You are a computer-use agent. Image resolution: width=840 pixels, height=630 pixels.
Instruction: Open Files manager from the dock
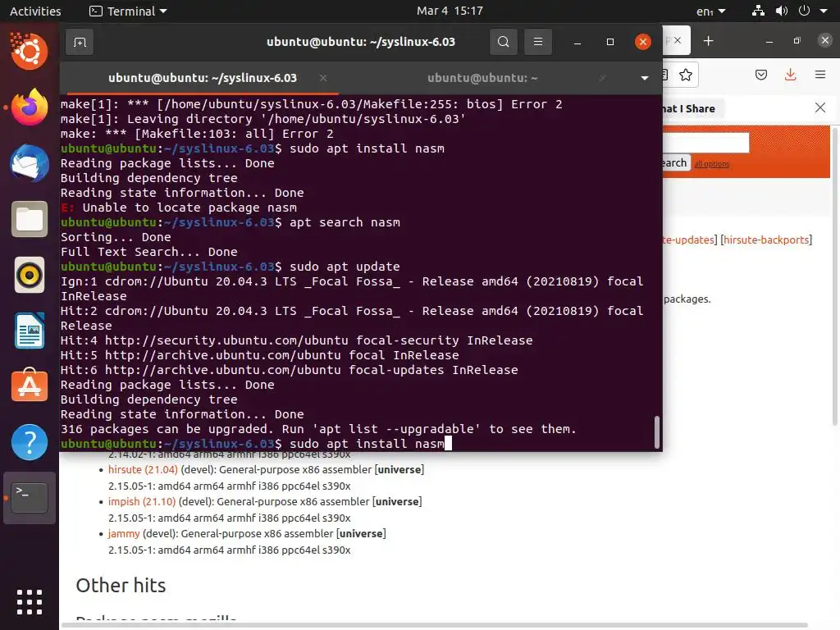click(x=30, y=219)
